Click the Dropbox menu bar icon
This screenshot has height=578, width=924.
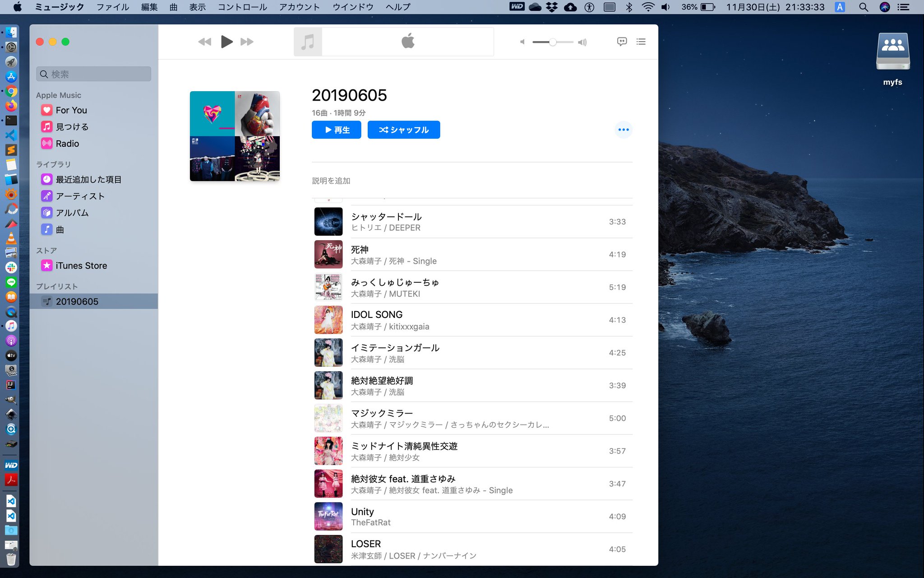point(552,7)
